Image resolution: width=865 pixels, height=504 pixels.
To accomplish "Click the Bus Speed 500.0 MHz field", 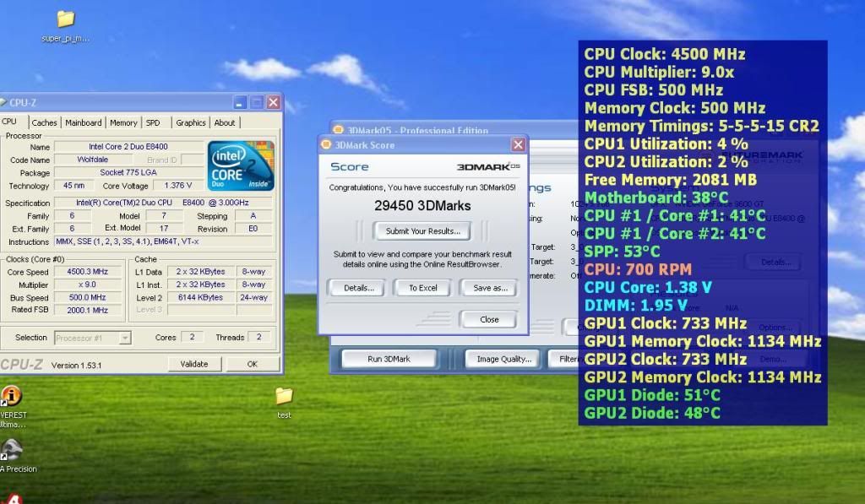I will point(87,297).
